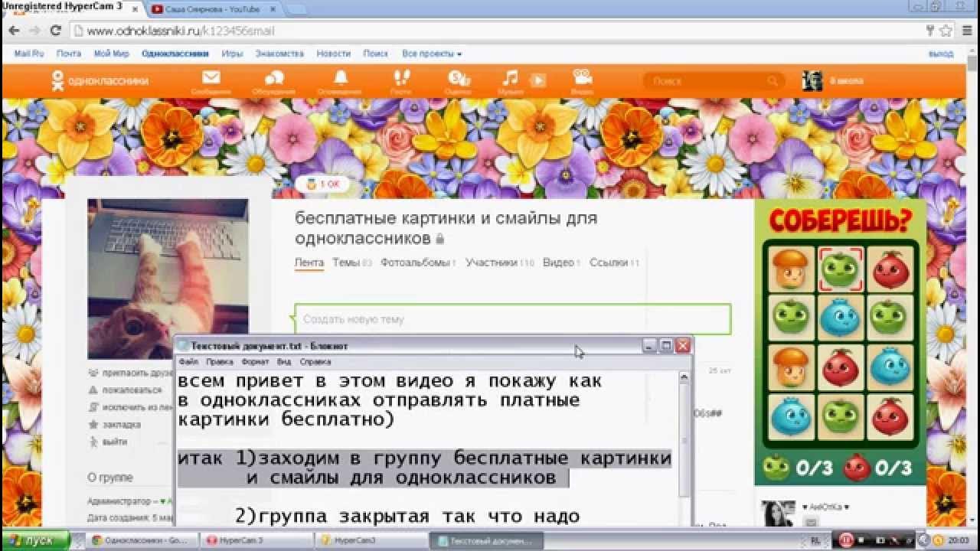The image size is (980, 551).
Task: Open the Видео camera icon in orange bar
Action: (582, 77)
